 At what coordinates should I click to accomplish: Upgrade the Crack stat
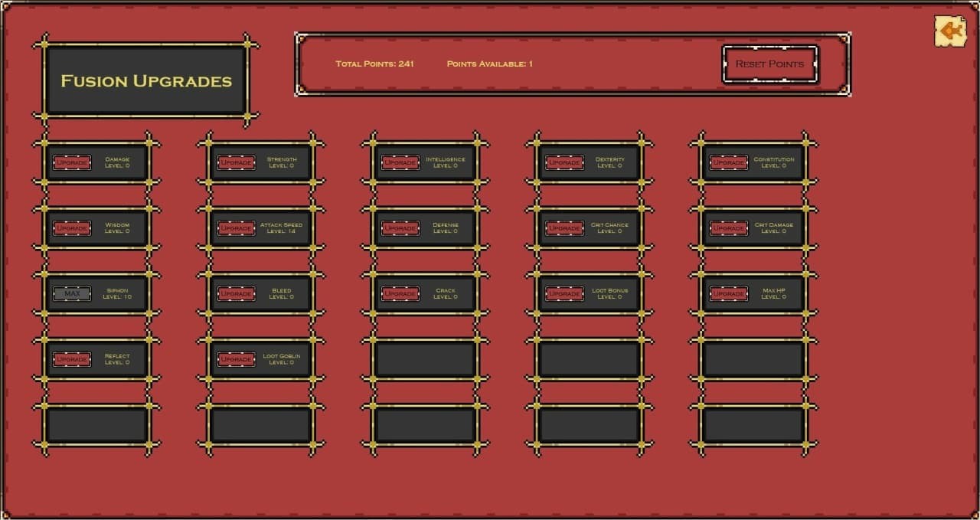[x=400, y=293]
